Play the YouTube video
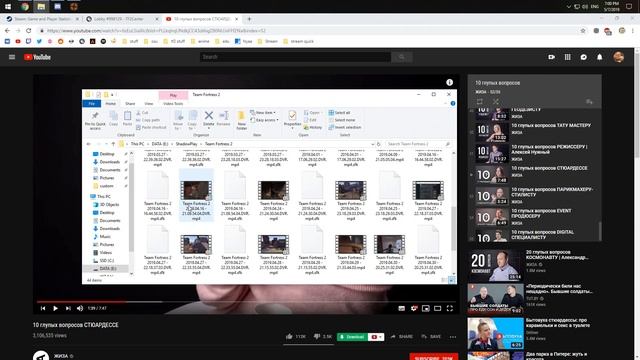This screenshot has width=640, height=360. tap(55, 308)
